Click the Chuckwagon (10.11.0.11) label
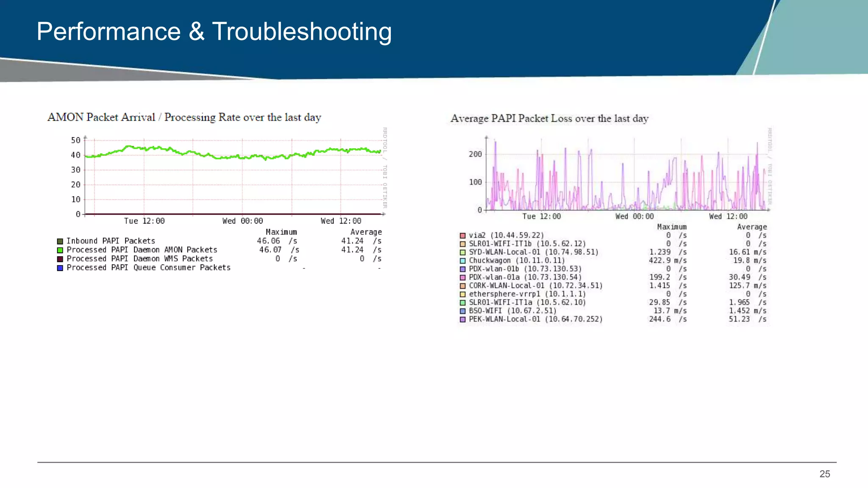This screenshot has height=488, width=868. [x=517, y=261]
